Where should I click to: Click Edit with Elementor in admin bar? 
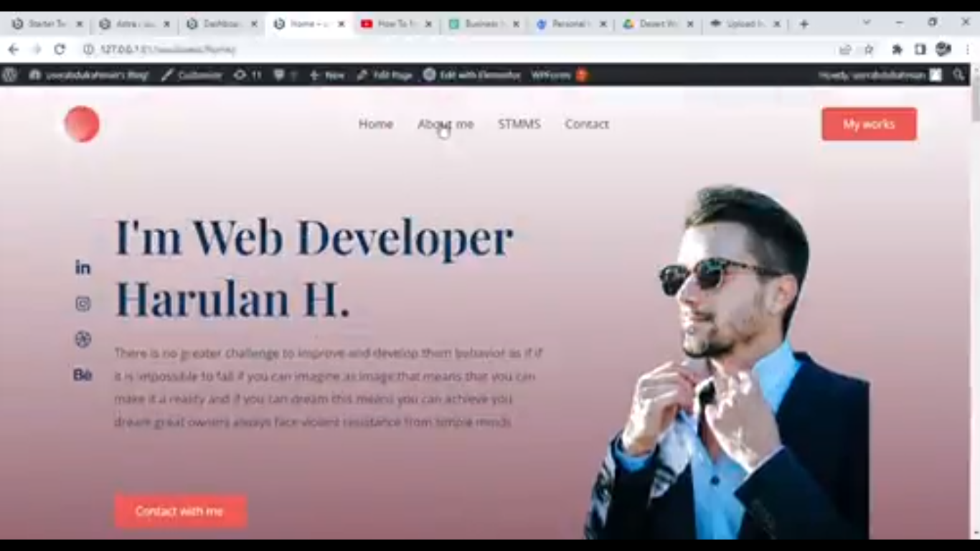pos(471,75)
